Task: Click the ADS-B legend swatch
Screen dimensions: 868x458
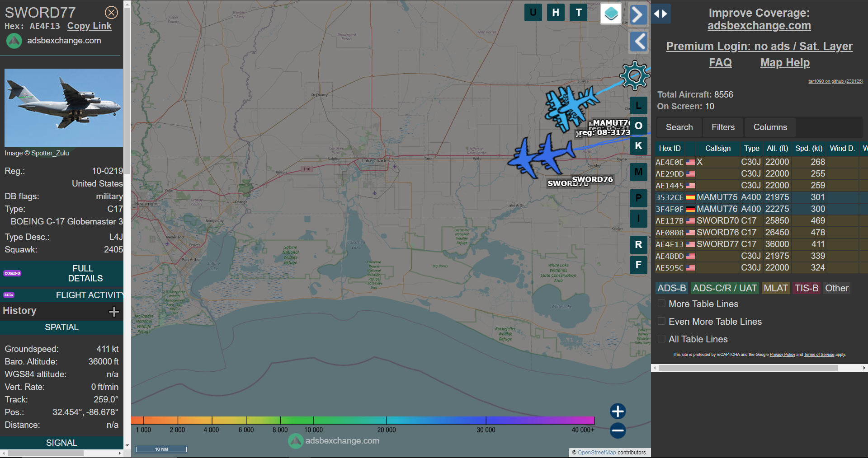Action: pyautogui.click(x=671, y=288)
